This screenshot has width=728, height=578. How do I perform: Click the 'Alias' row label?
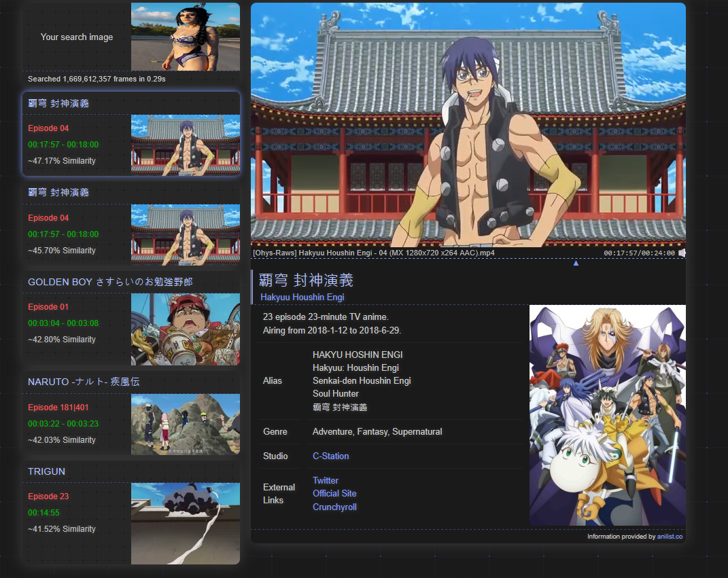[273, 380]
